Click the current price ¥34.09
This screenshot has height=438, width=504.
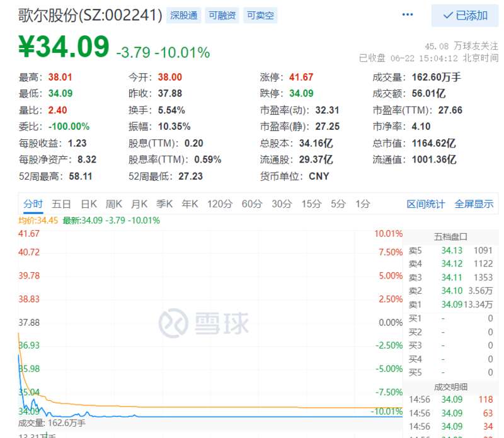[x=64, y=46]
